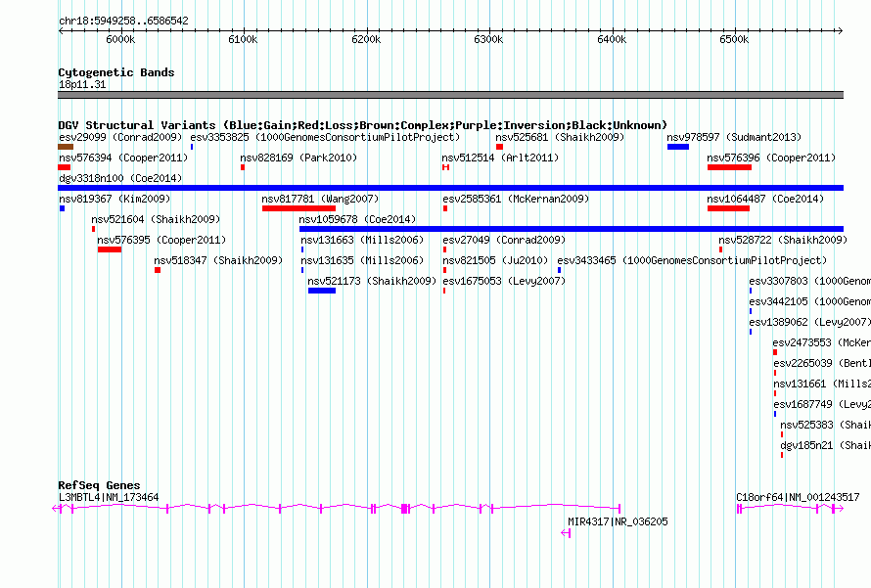
Task: Click the esv2473553 variant label
Action: pos(821,342)
